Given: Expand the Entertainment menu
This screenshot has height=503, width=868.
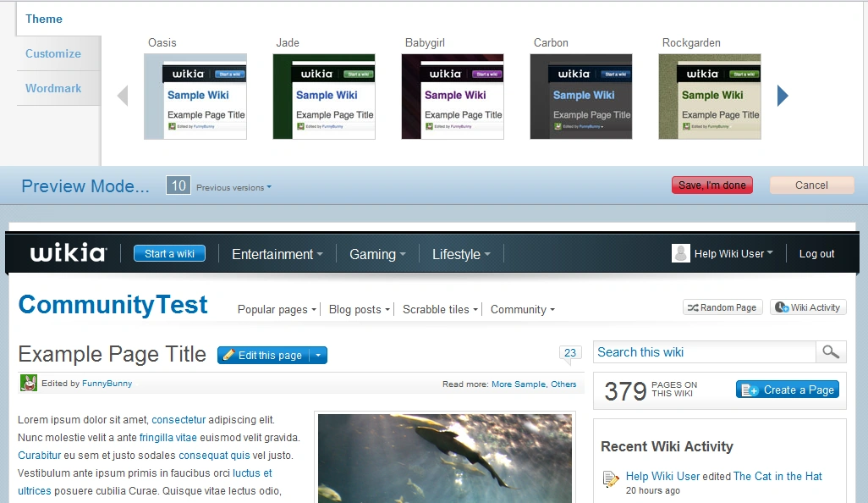Looking at the screenshot, I should (277, 254).
